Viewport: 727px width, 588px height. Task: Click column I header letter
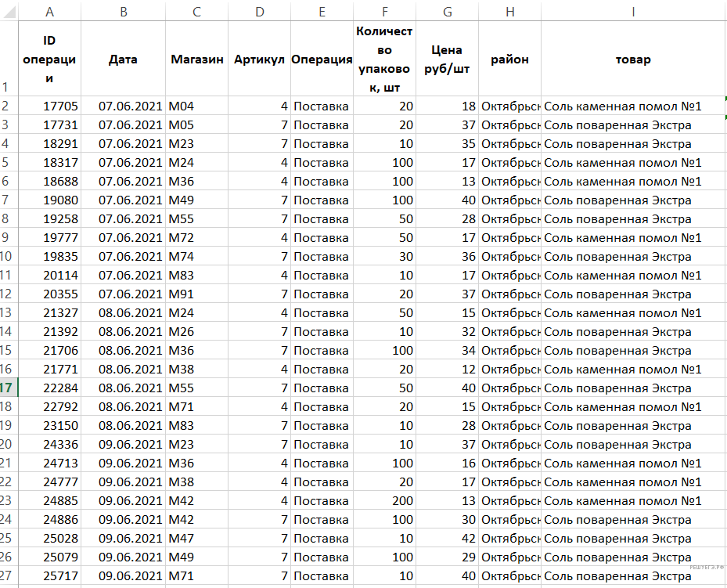[633, 11]
